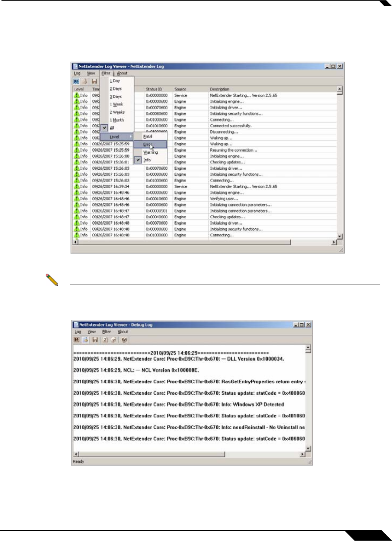Click first toolbar icon in Debug Log window
Screen dimensions: 392x541
pos(76,340)
